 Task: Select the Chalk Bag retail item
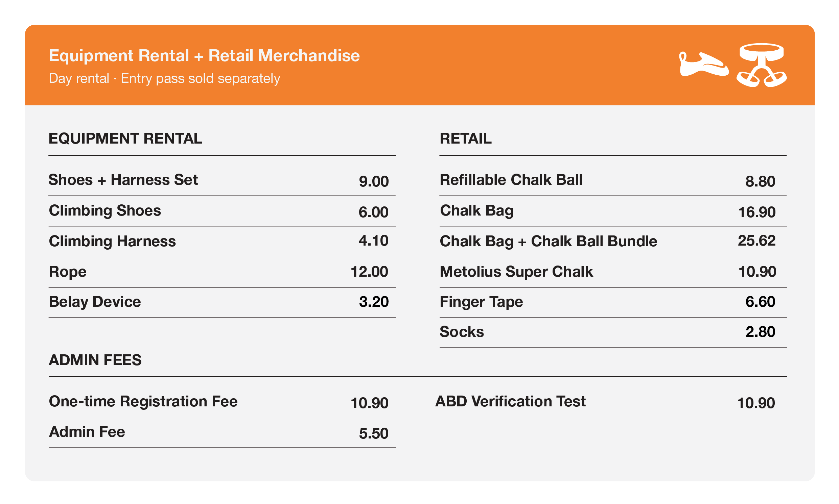[x=613, y=211]
